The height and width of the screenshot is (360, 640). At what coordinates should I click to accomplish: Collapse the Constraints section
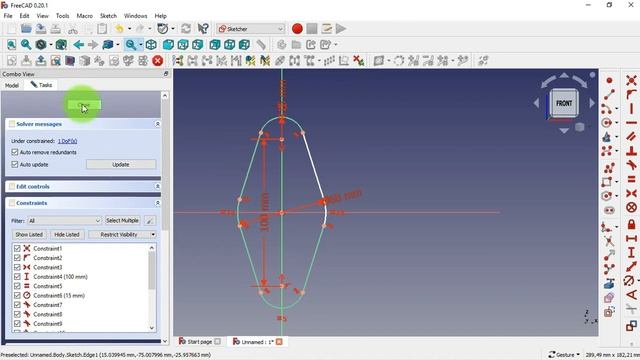point(158,203)
